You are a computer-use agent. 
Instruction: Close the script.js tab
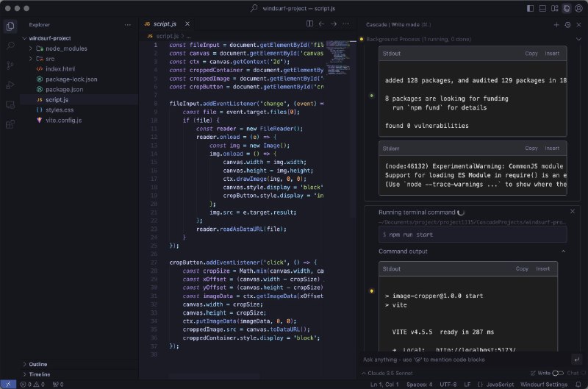tap(187, 24)
